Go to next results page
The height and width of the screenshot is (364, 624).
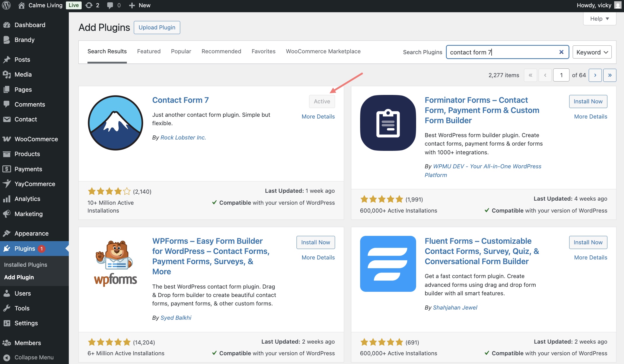595,75
